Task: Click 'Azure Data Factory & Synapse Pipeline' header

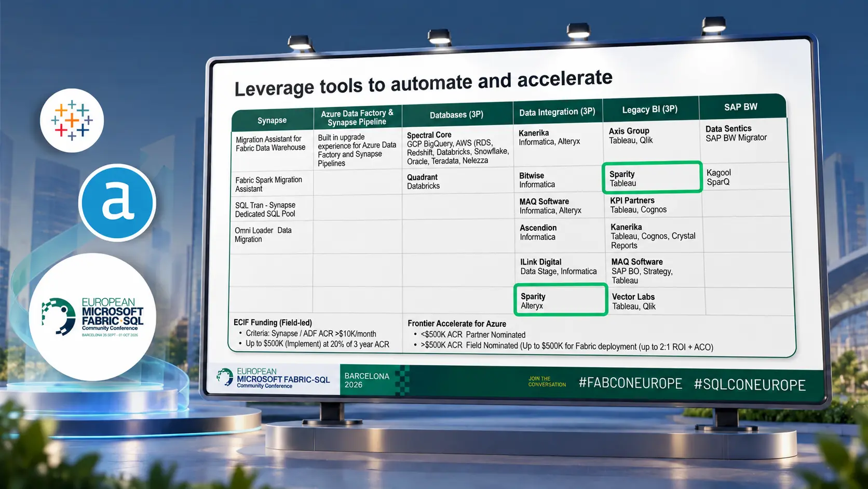Action: (357, 117)
